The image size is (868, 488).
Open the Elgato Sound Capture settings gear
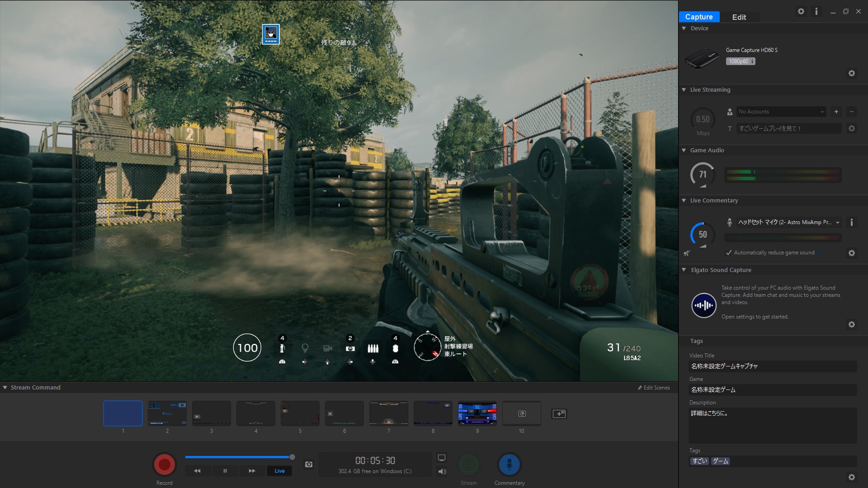coord(852,324)
